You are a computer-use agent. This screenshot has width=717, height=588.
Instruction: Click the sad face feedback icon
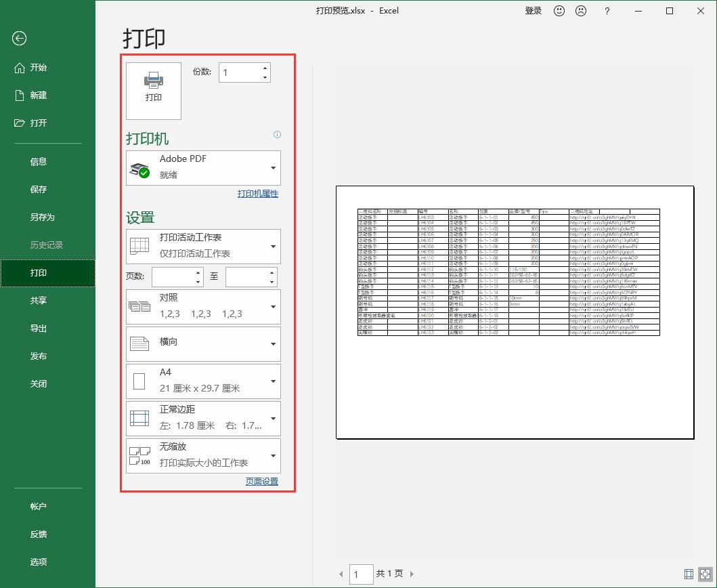click(x=582, y=11)
